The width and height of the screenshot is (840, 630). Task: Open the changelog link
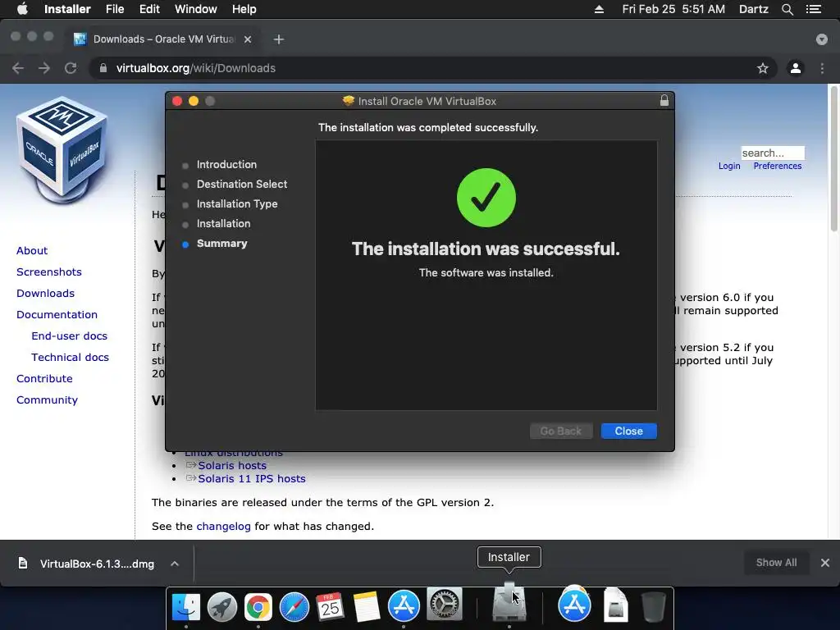223,527
